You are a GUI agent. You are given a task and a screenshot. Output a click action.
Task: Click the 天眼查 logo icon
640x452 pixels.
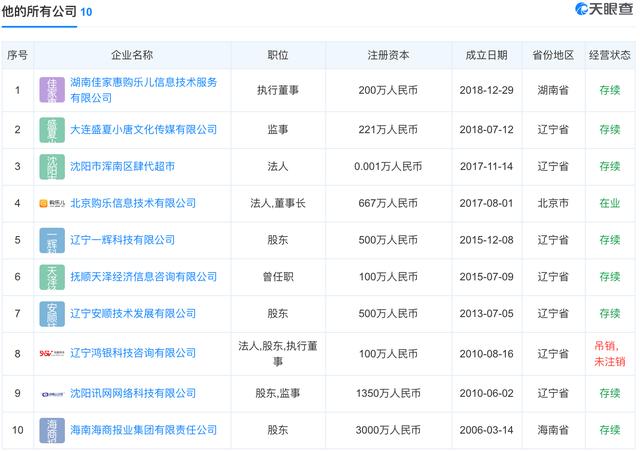[581, 12]
